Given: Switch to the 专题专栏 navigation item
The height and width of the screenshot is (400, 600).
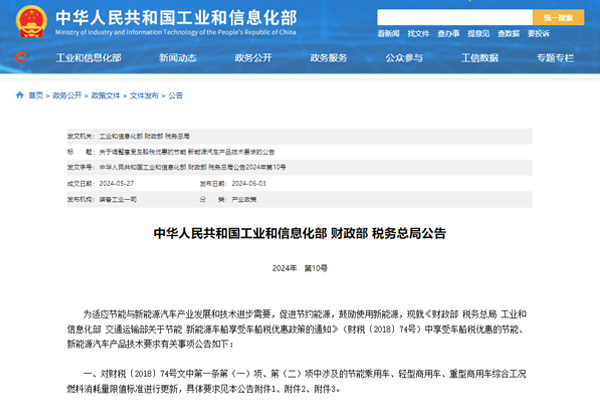Looking at the screenshot, I should (x=555, y=58).
